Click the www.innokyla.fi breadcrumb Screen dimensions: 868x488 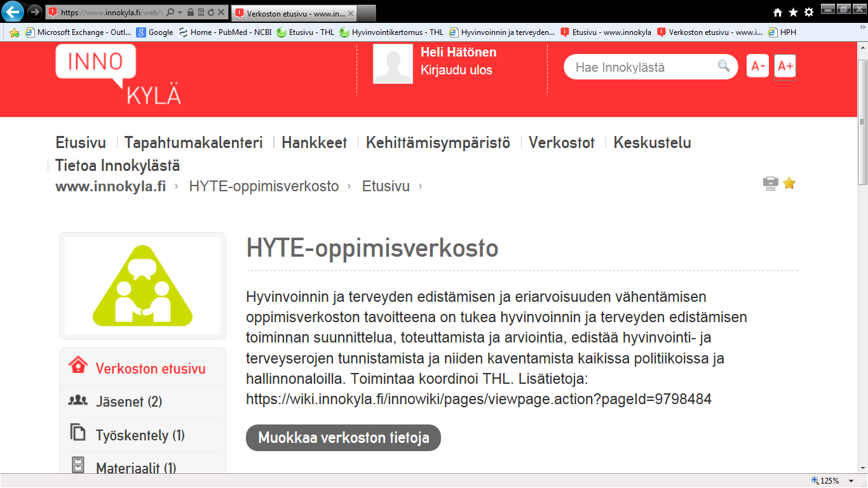[x=111, y=186]
